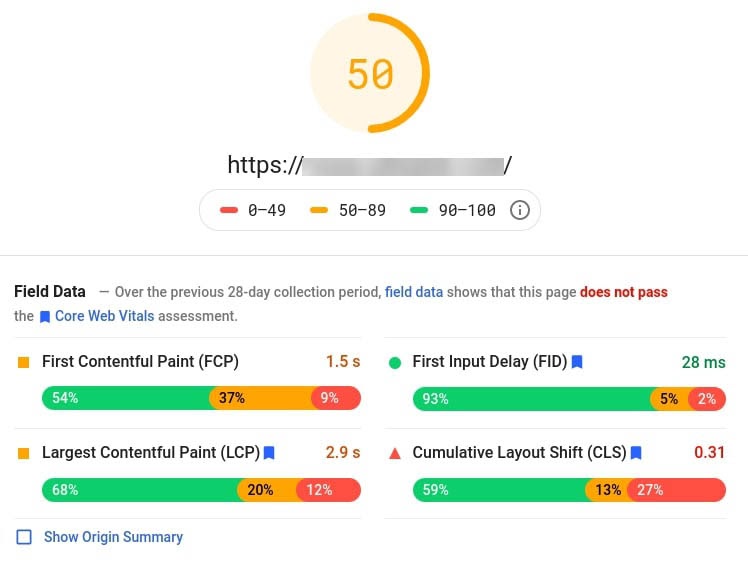Image resolution: width=748 pixels, height=563 pixels.
Task: Click the green 54% segment of FCP bar
Action: (128, 398)
